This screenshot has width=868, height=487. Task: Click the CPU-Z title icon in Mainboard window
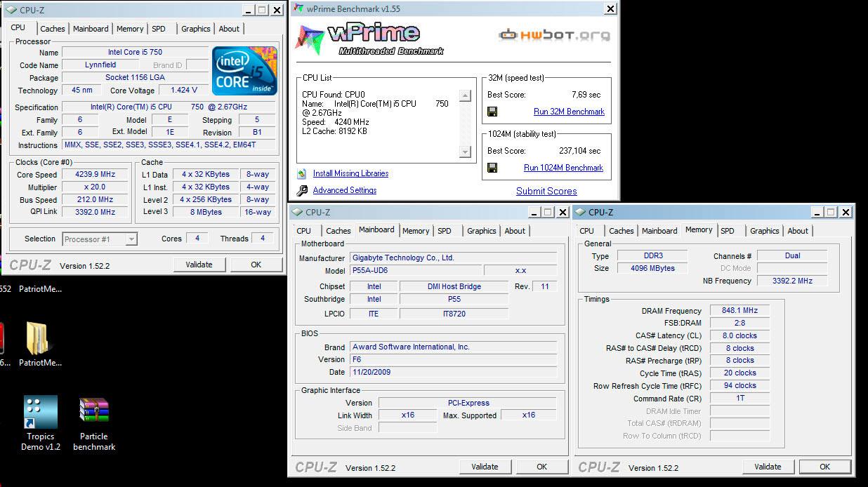tap(298, 212)
